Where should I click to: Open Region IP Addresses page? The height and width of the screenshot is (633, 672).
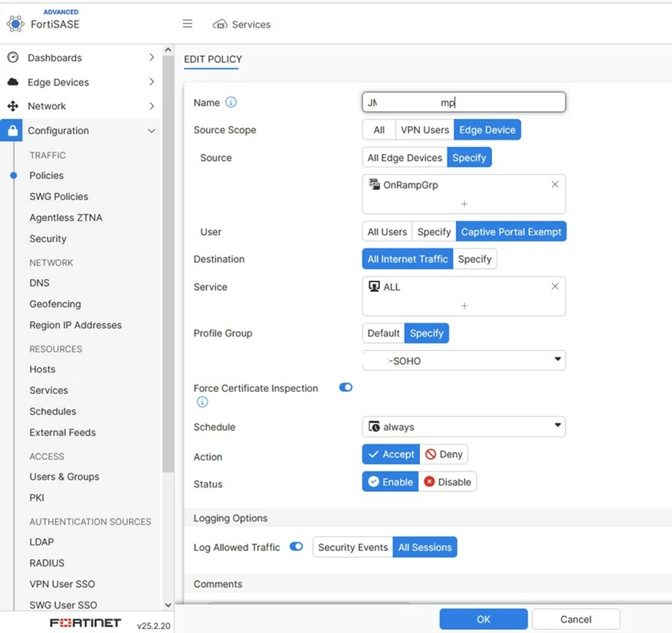(75, 325)
